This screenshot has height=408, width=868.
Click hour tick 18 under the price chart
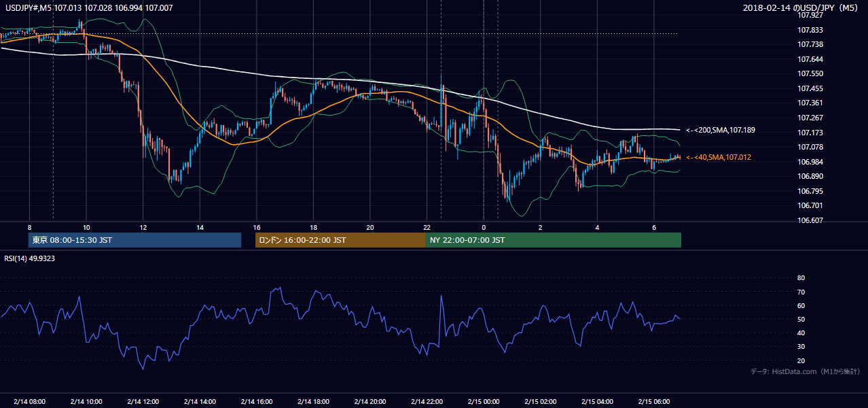[x=313, y=227]
